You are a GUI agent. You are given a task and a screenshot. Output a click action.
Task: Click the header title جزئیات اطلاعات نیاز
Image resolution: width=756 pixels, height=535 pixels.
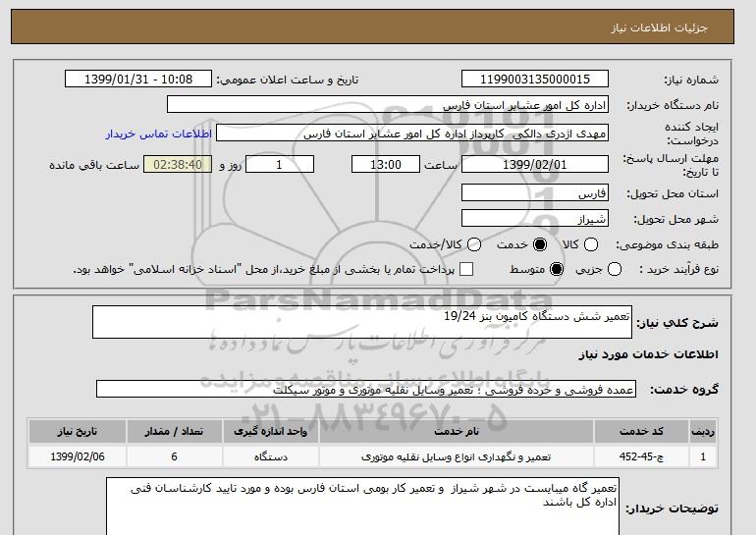pyautogui.click(x=659, y=27)
